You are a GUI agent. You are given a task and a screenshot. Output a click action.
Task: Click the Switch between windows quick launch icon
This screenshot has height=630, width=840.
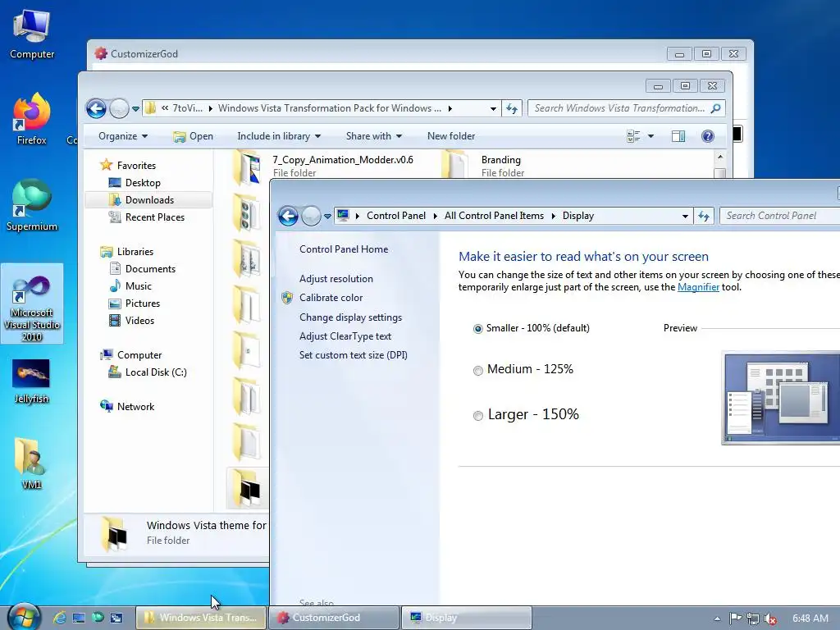116,618
